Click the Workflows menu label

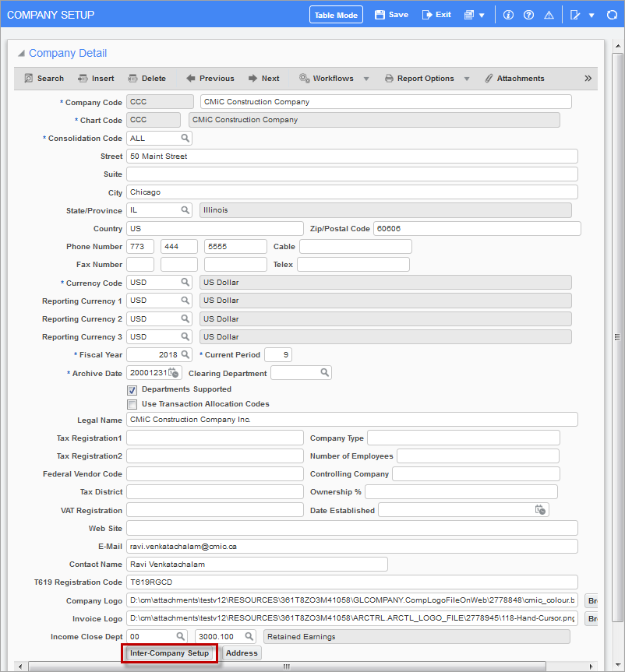(333, 79)
